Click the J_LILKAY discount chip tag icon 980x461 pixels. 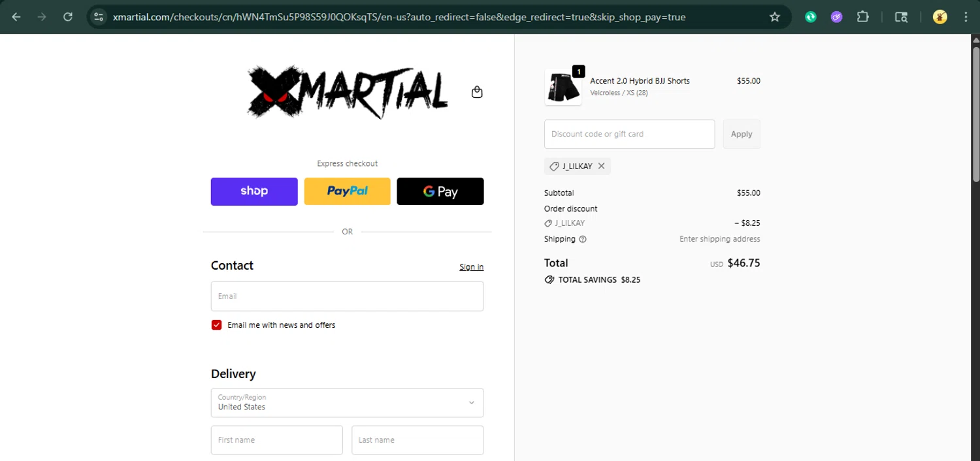point(554,166)
